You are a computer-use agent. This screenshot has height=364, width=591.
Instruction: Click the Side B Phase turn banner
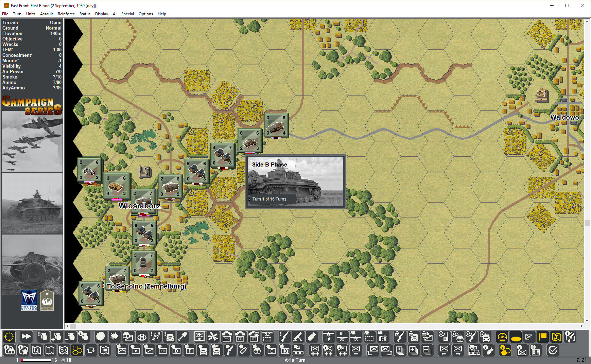(295, 182)
